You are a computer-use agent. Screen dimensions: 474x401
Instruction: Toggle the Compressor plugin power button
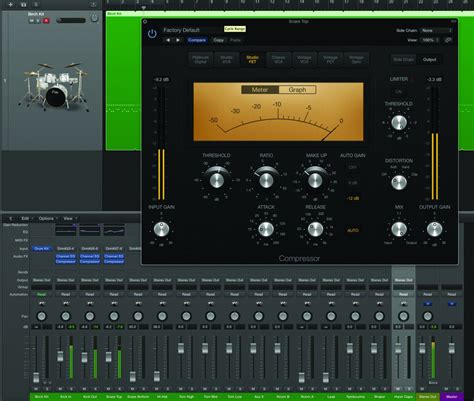[x=152, y=34]
